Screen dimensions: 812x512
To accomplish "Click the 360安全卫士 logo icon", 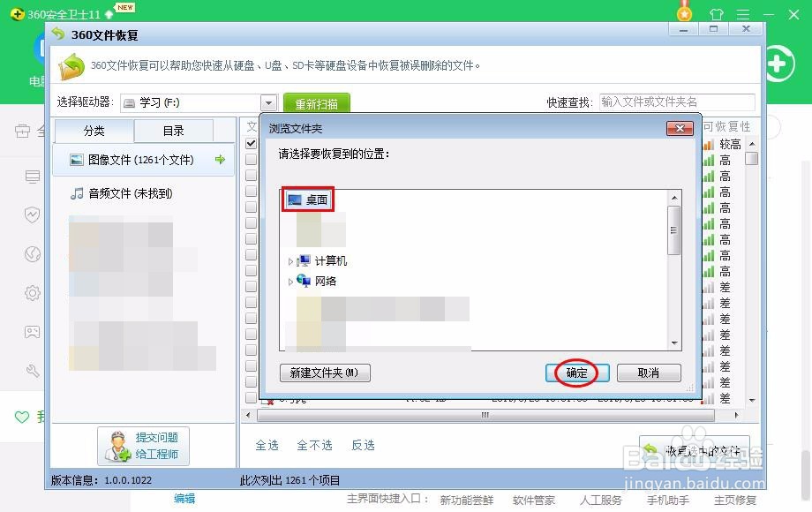I will [18, 14].
